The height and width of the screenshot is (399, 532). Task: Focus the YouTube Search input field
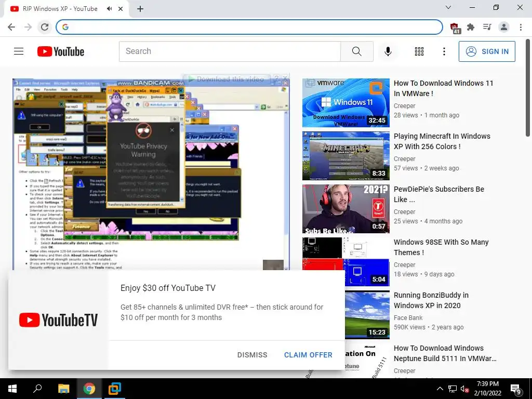[x=230, y=51]
